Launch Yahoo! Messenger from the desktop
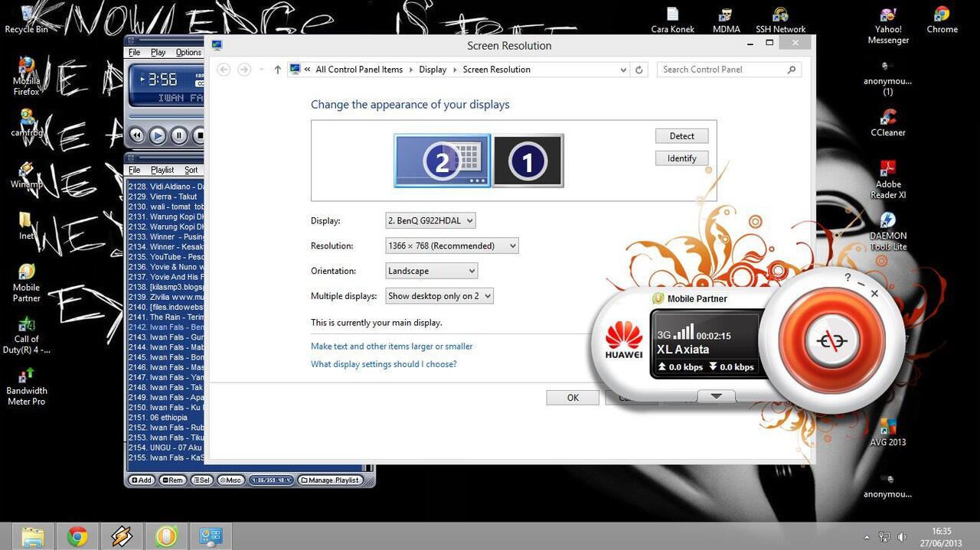The image size is (980, 550). click(x=888, y=25)
